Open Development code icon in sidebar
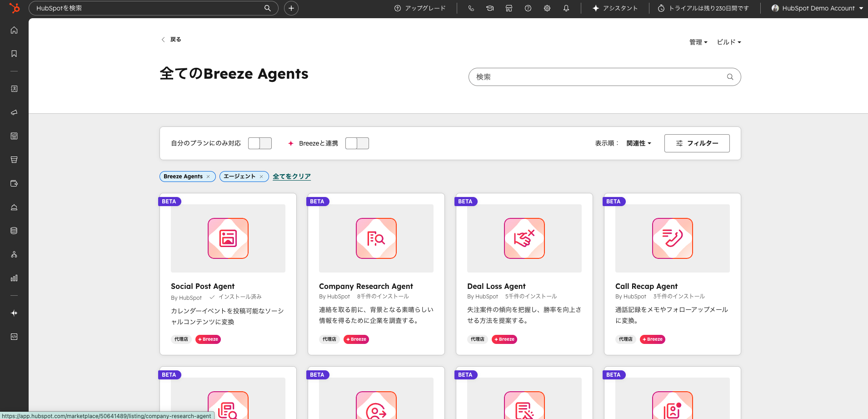Viewport: 868px width, 419px height. (x=14, y=337)
